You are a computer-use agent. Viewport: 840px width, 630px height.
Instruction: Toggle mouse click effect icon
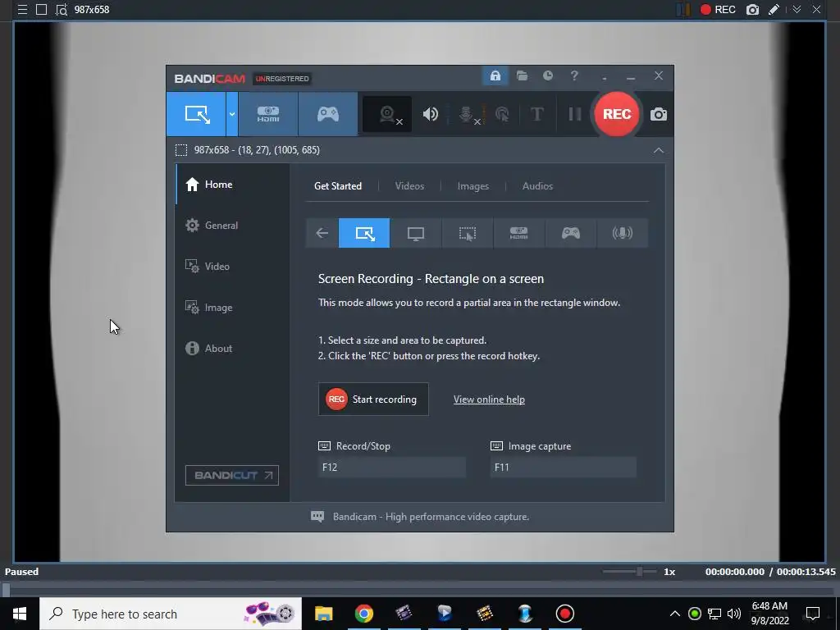(502, 114)
